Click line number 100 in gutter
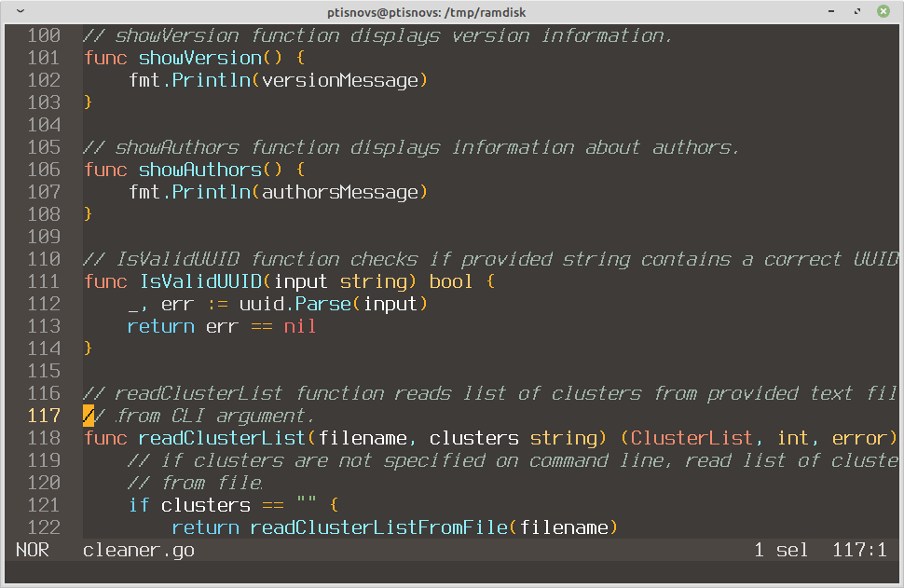Image resolution: width=904 pixels, height=588 pixels. point(44,35)
